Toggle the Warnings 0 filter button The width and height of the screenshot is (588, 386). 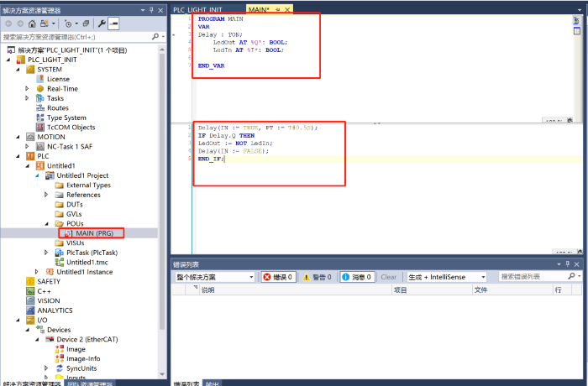[318, 277]
